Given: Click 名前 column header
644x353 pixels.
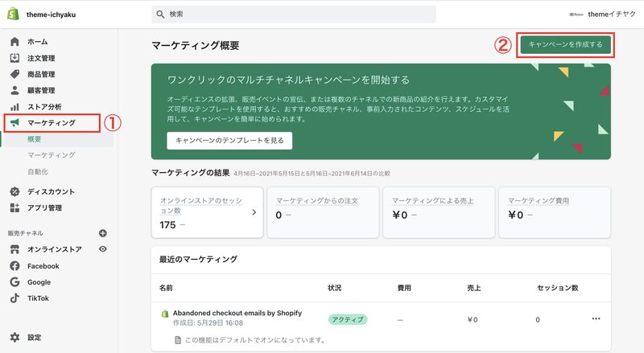Looking at the screenshot, I should tap(166, 288).
